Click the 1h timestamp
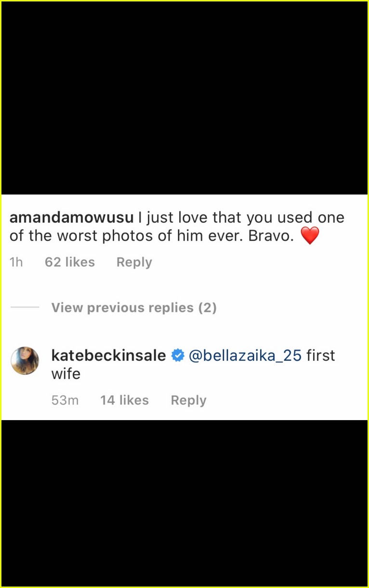 pos(16,262)
